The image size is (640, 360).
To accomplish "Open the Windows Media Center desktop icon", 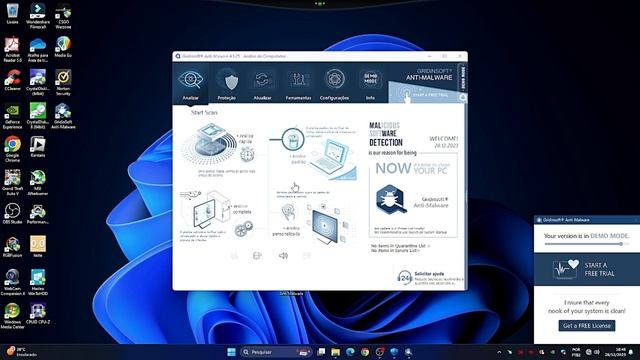I will pyautogui.click(x=12, y=316).
